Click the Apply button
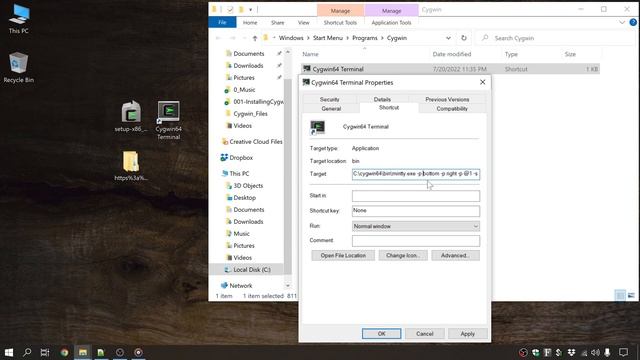Image resolution: width=640 pixels, height=360 pixels. tap(467, 333)
